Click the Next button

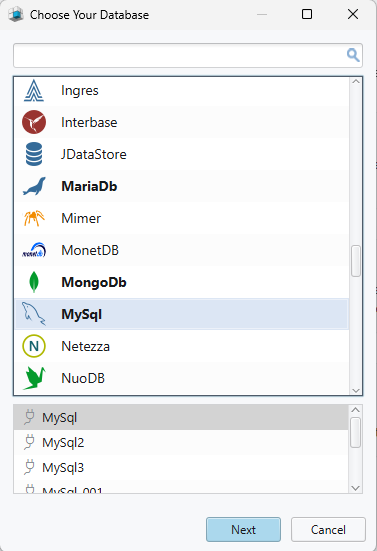[243, 529]
